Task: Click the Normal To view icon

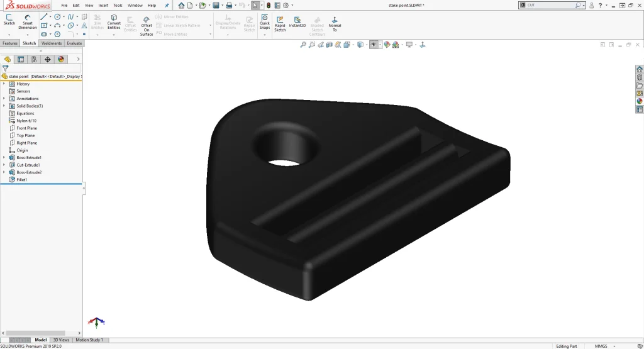Action: (335, 24)
